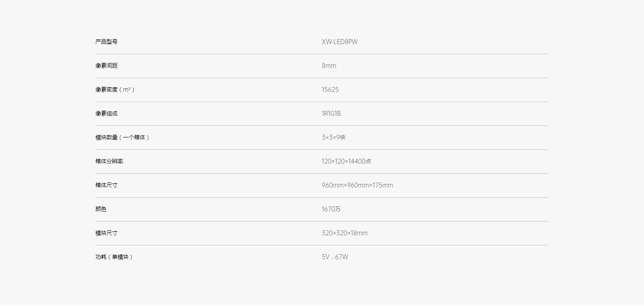
Task: Click the 1R1G1B value
Action: [331, 114]
